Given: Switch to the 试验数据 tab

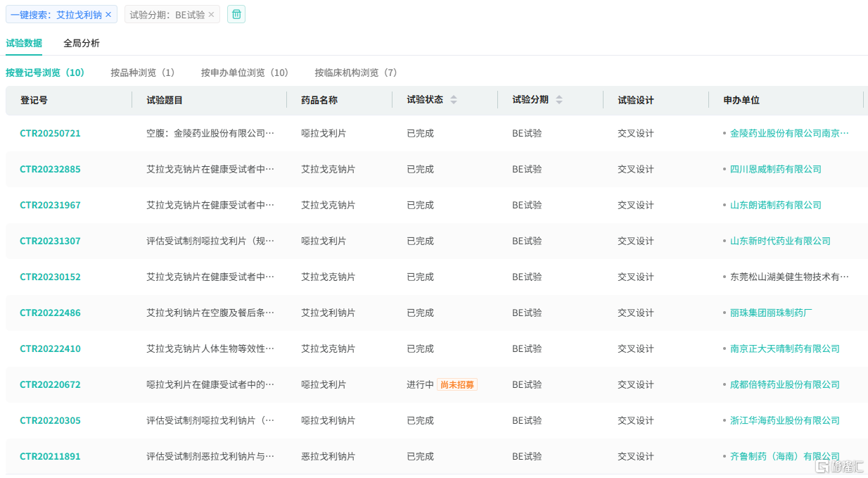Looking at the screenshot, I should [24, 43].
